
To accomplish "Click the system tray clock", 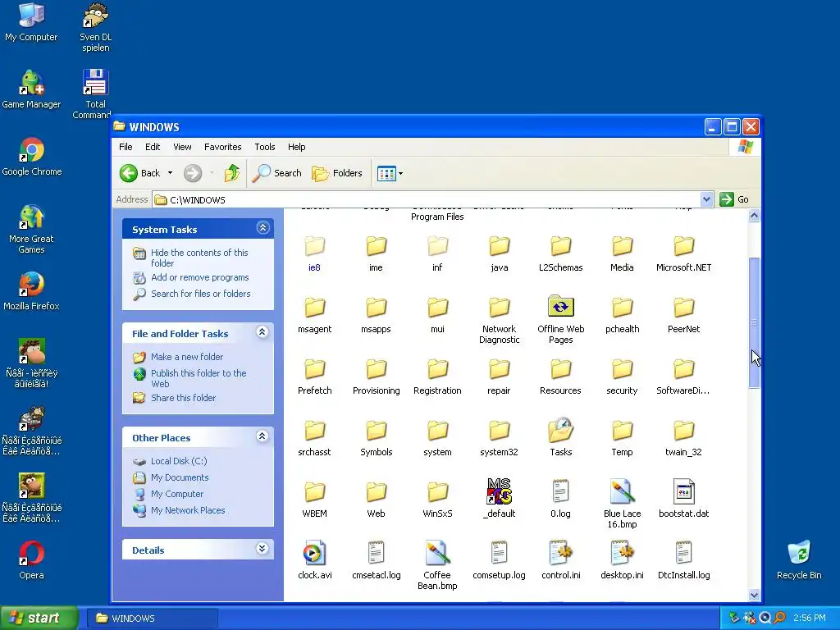I will [x=810, y=619].
